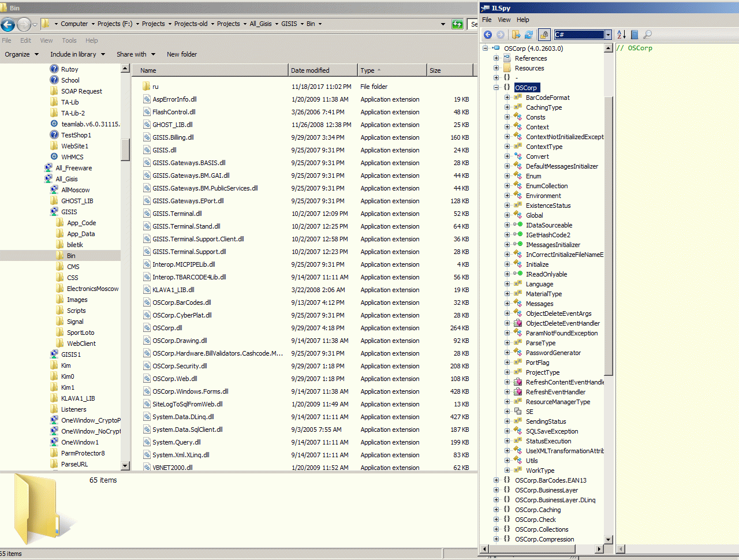Click the folder icon beside App_Code
This screenshot has width=739, height=560.
click(x=60, y=223)
